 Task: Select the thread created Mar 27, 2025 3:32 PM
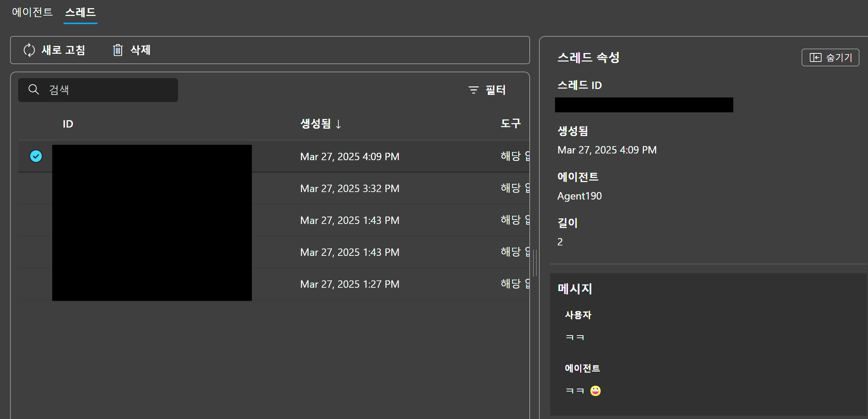[x=274, y=188]
